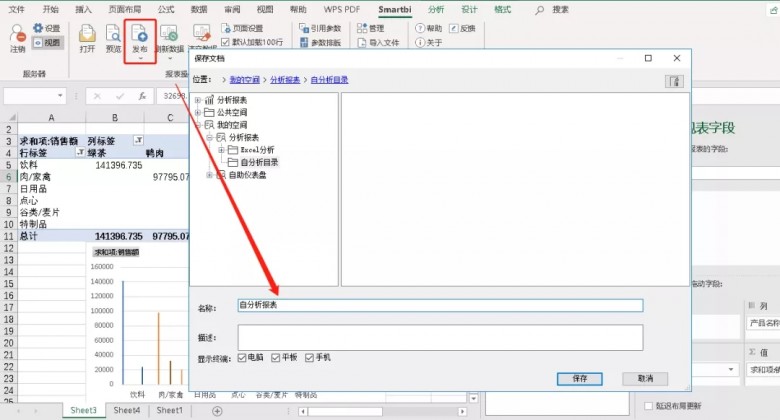780x420 pixels.
Task: Select cell containing 141396.735 in row 5
Action: (115, 165)
